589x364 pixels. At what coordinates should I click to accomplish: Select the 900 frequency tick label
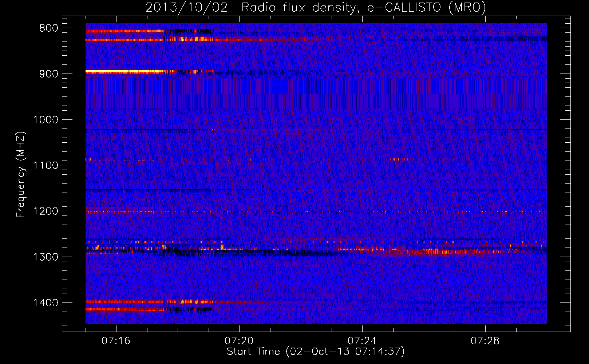pyautogui.click(x=49, y=74)
